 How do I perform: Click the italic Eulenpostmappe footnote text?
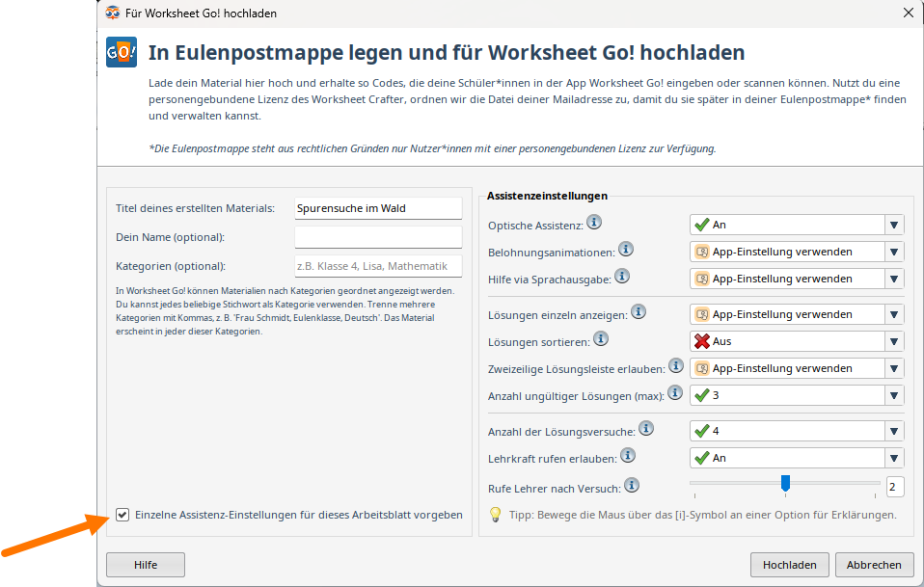432,149
